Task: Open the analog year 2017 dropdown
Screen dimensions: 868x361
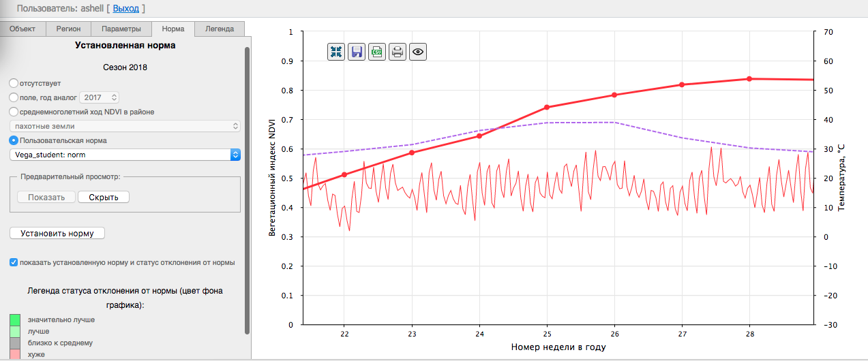Action: 100,97
